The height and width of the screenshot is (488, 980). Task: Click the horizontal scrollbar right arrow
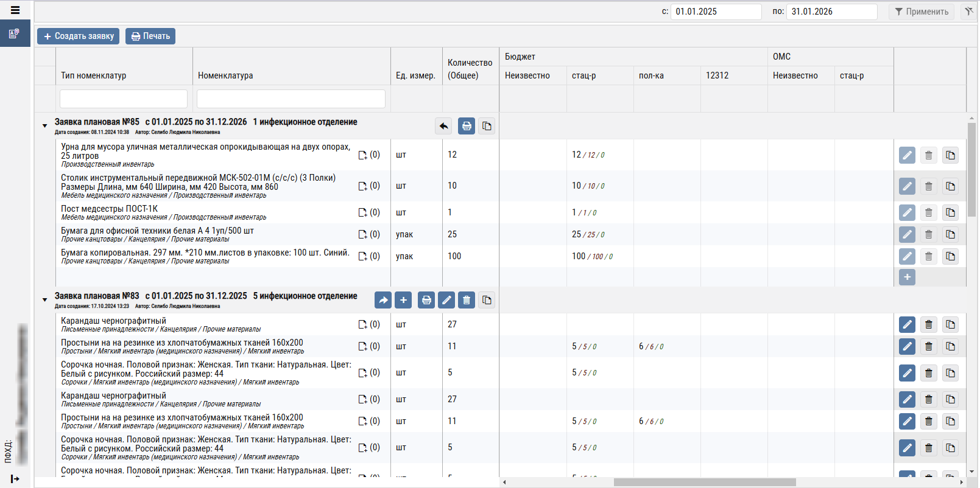[962, 482]
